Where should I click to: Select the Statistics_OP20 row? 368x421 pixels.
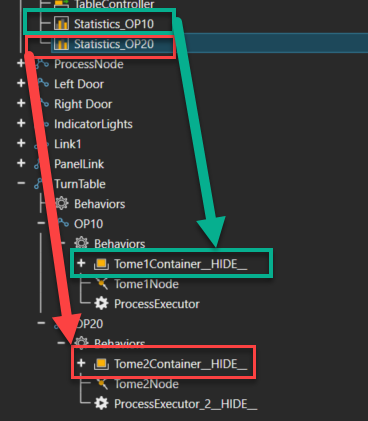point(209,44)
